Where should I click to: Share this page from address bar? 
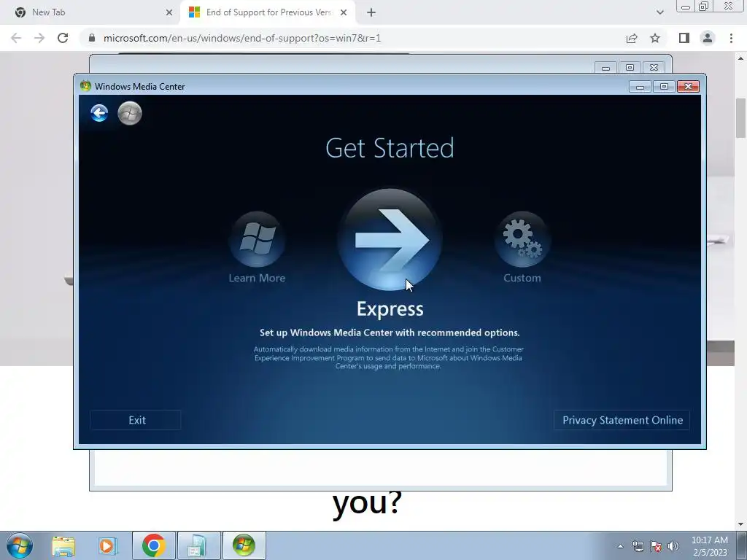coord(632,38)
